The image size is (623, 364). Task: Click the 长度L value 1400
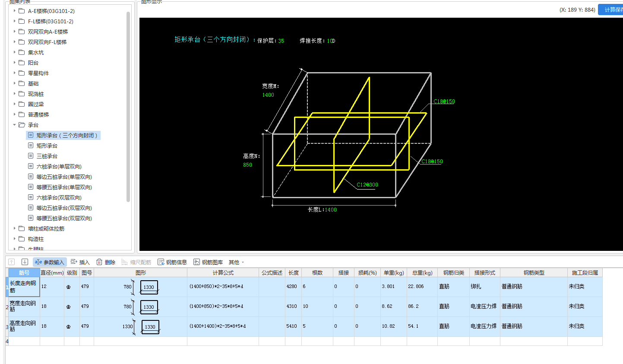pyautogui.click(x=331, y=209)
